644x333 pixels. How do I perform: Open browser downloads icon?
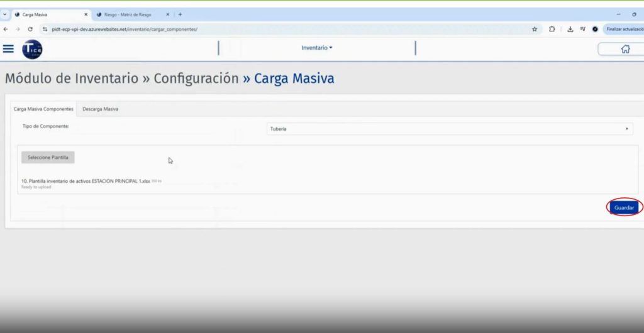(570, 29)
